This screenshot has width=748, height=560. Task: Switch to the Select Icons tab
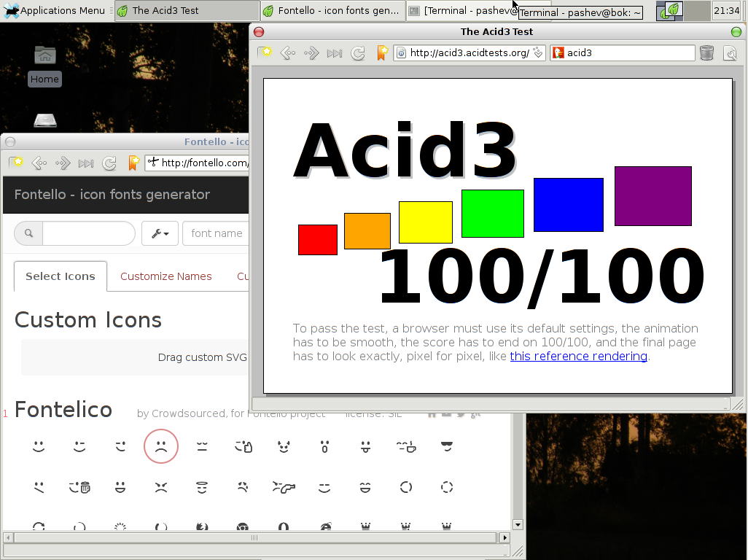click(x=61, y=276)
